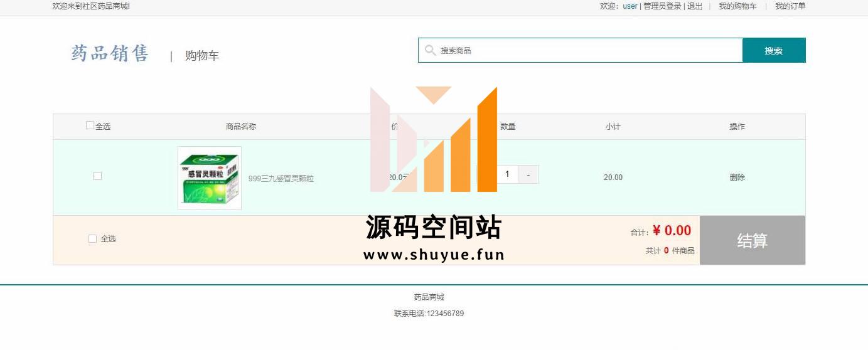The width and height of the screenshot is (868, 350).
Task: Focus the 搜索商品 search input field
Action: [581, 50]
